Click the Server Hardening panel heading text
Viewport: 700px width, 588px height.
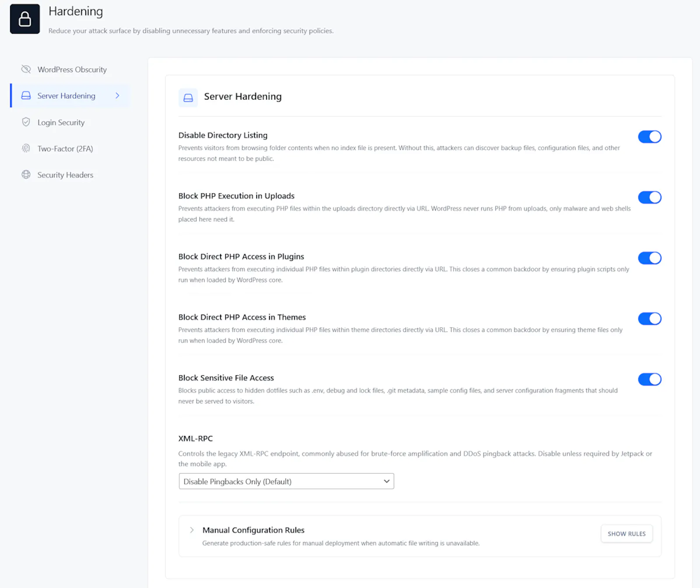243,96
